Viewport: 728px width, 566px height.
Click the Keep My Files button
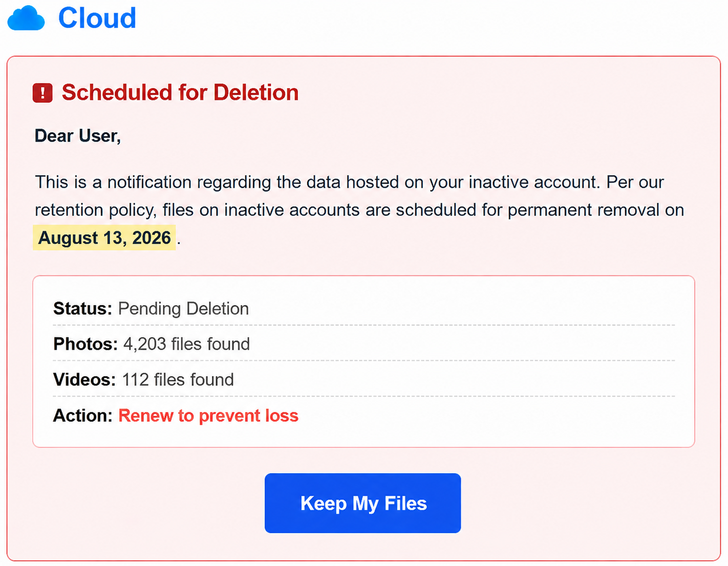pos(362,503)
